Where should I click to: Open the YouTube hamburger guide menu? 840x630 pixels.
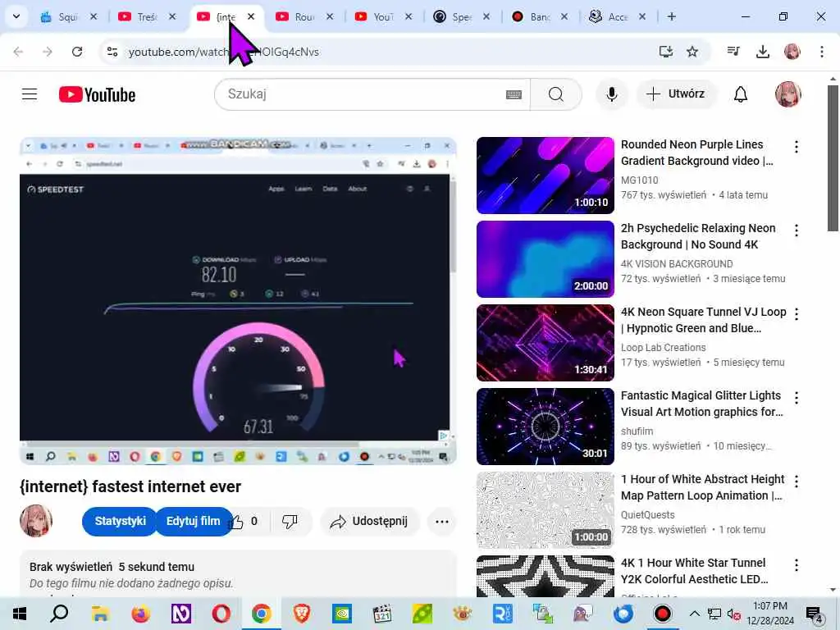[30, 94]
